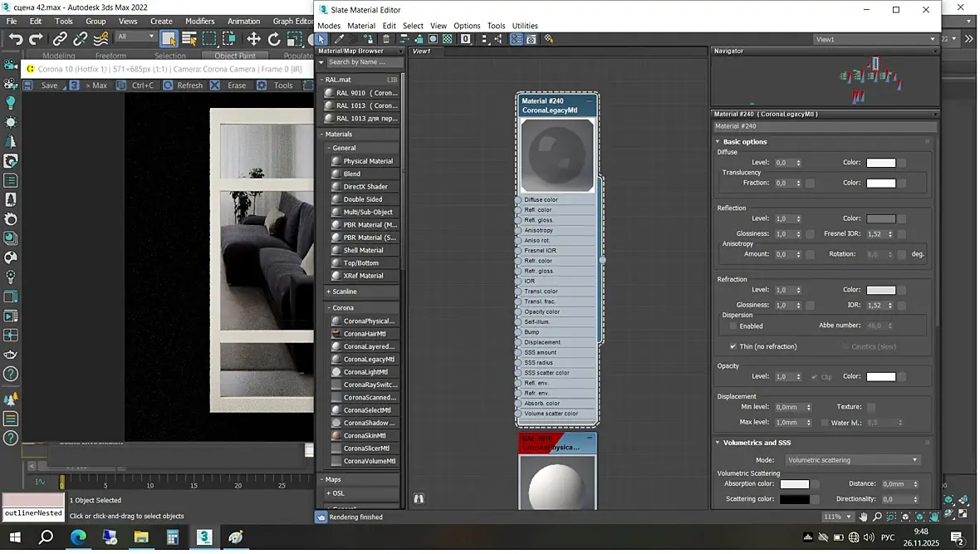Click the map slot button next to Reflection glossiness

coord(810,234)
